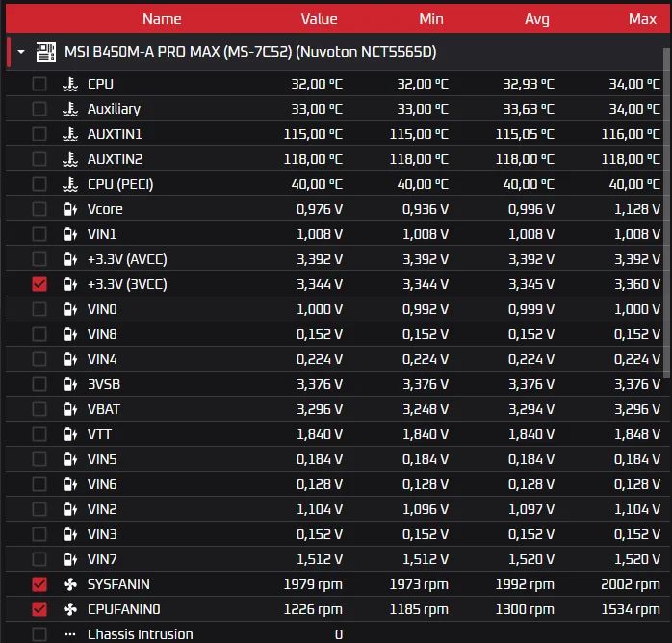Click the voltage icon beside VIN6
672x643 pixels.
[70, 484]
